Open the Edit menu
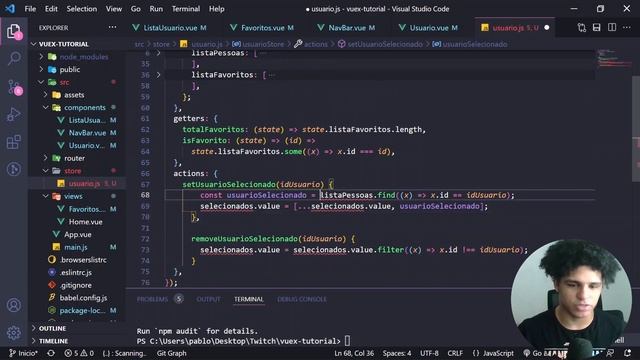This screenshot has height=360, width=640. coord(51,9)
